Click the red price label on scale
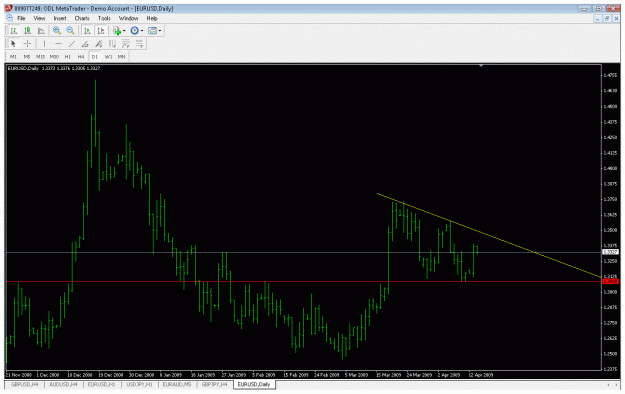Image resolution: width=625 pixels, height=394 pixels. [x=610, y=282]
